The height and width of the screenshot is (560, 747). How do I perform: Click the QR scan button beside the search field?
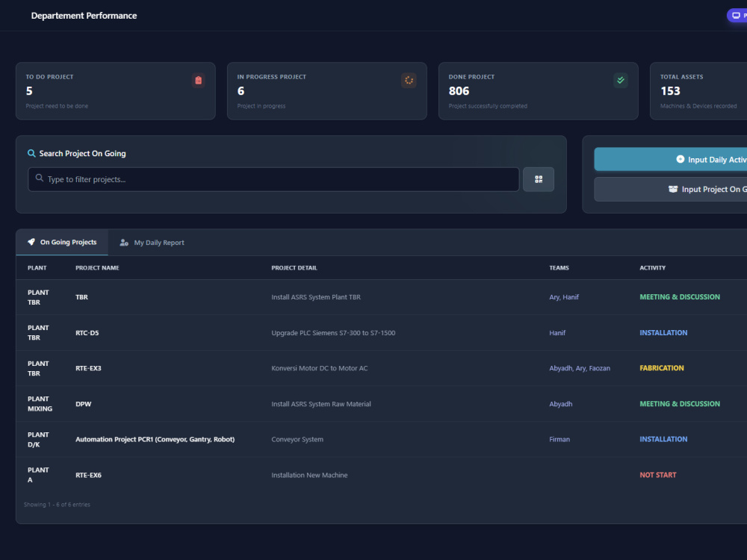pos(539,179)
